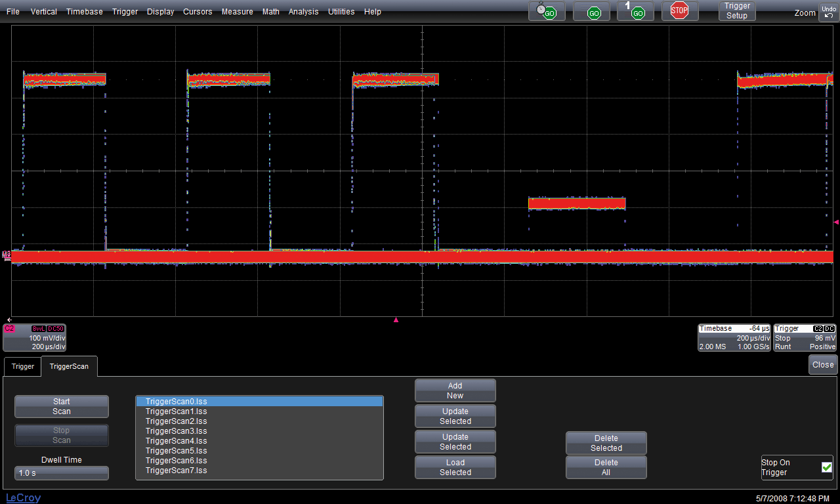This screenshot has height=504, width=840.
Task: Select TriggerScan3.lss in the list
Action: coord(177,431)
